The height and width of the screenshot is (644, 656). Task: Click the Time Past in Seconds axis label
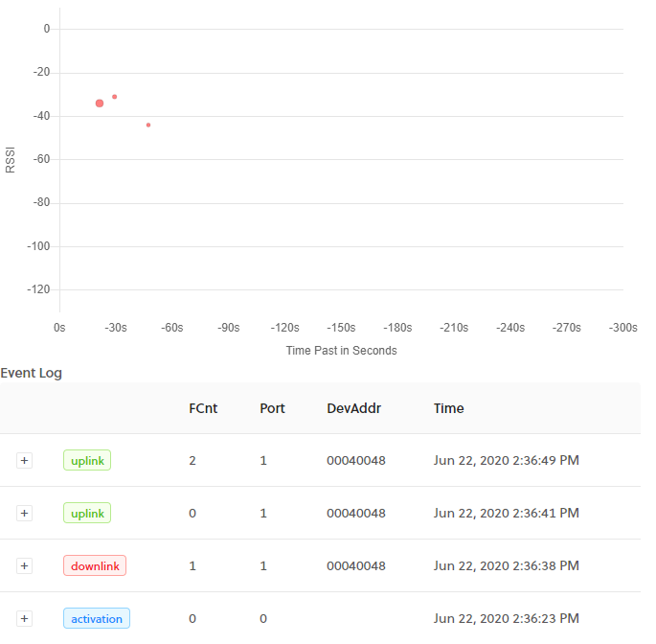tap(341, 351)
